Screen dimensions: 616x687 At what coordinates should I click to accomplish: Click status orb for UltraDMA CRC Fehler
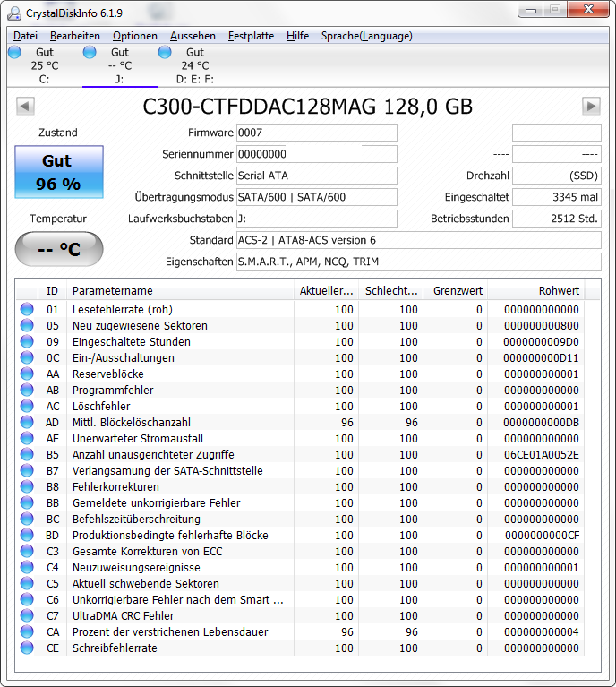coord(27,615)
